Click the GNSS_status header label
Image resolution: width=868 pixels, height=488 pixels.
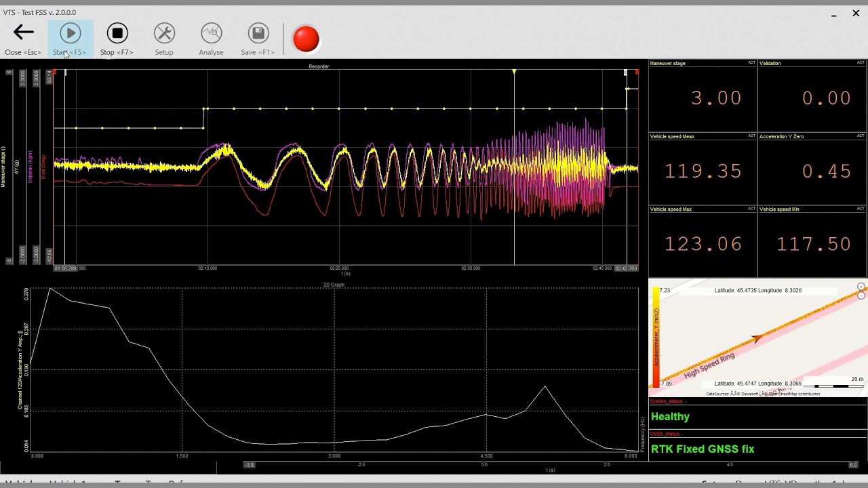pos(667,434)
